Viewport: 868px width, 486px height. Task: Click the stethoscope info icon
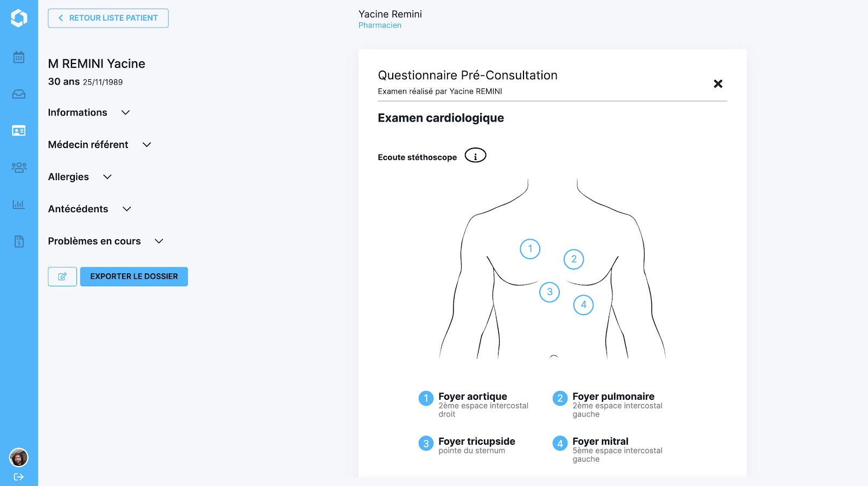[475, 156]
